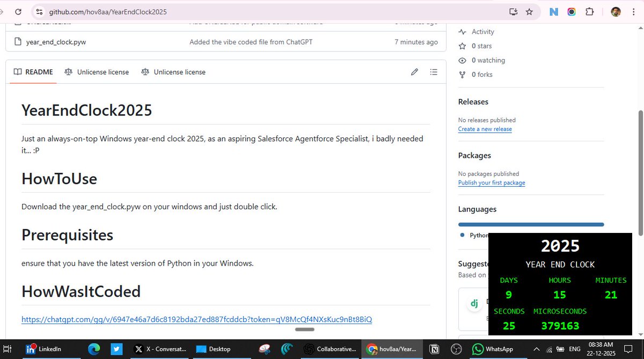644x359 pixels.
Task: Open Task View from the taskbar
Action: pyautogui.click(x=8, y=349)
